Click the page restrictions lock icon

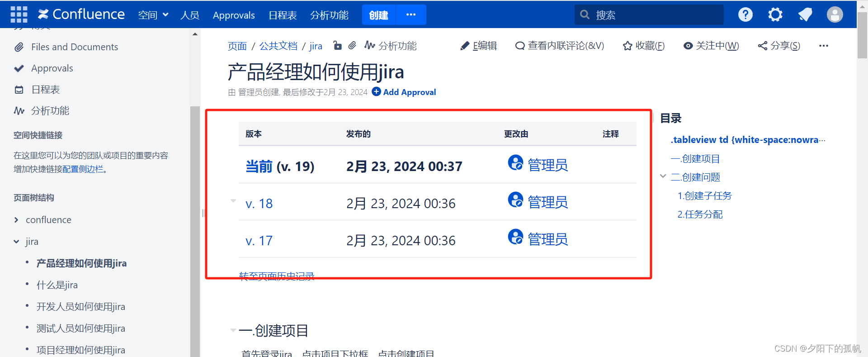(x=337, y=45)
